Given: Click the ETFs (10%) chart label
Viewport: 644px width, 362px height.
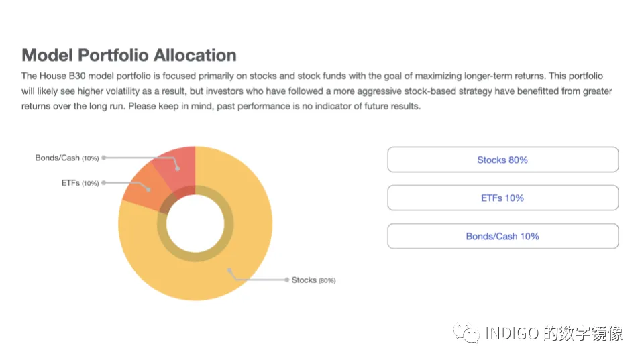Looking at the screenshot, I should coord(80,183).
